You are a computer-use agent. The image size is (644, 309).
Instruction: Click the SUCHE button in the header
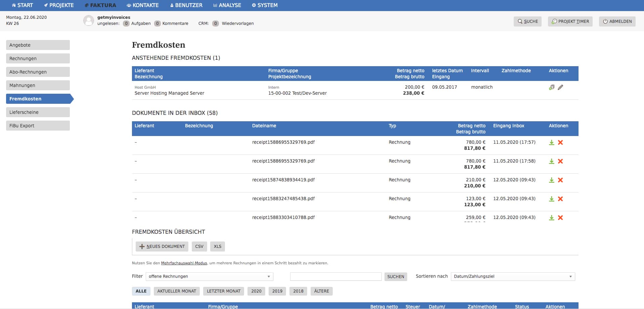point(527,21)
